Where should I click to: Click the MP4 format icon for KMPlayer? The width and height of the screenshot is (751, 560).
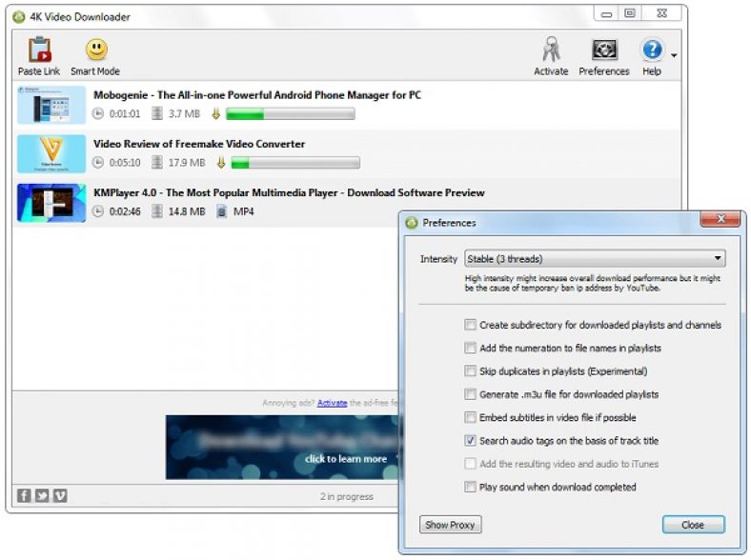click(x=221, y=211)
